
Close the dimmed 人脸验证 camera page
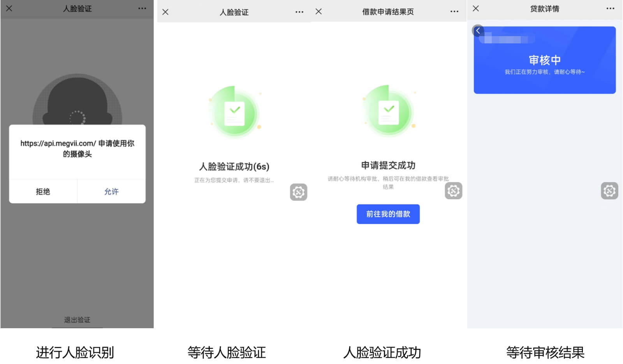tap(9, 9)
